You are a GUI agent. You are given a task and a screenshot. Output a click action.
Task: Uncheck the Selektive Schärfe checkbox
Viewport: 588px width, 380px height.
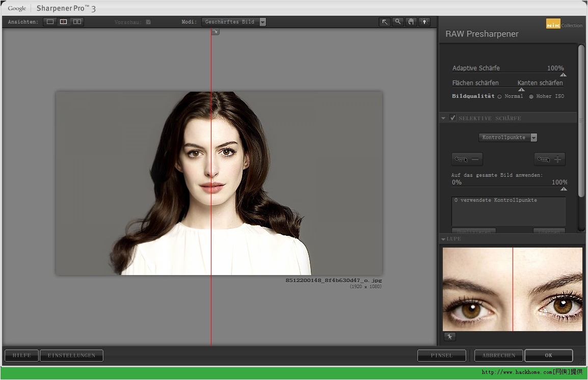(453, 118)
